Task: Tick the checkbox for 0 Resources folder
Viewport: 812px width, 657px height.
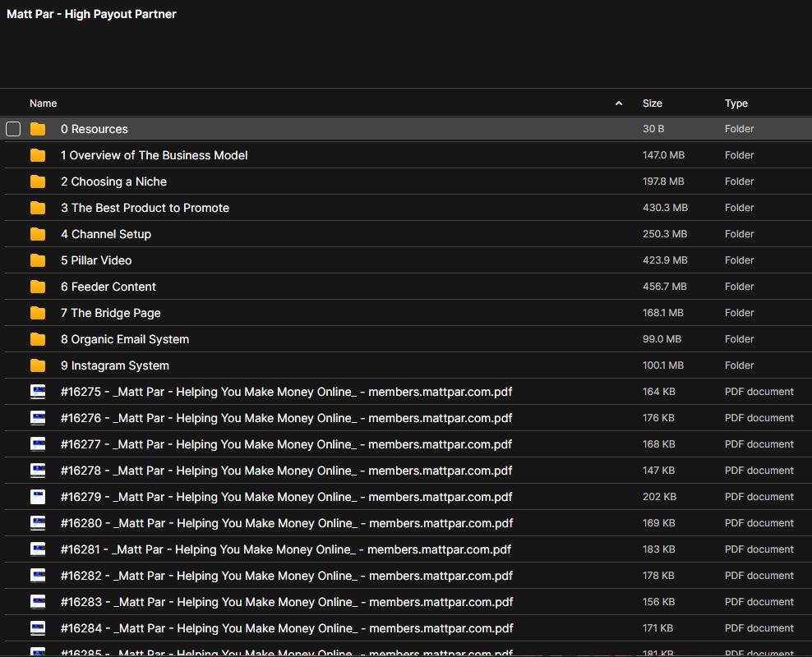Action: click(x=13, y=129)
